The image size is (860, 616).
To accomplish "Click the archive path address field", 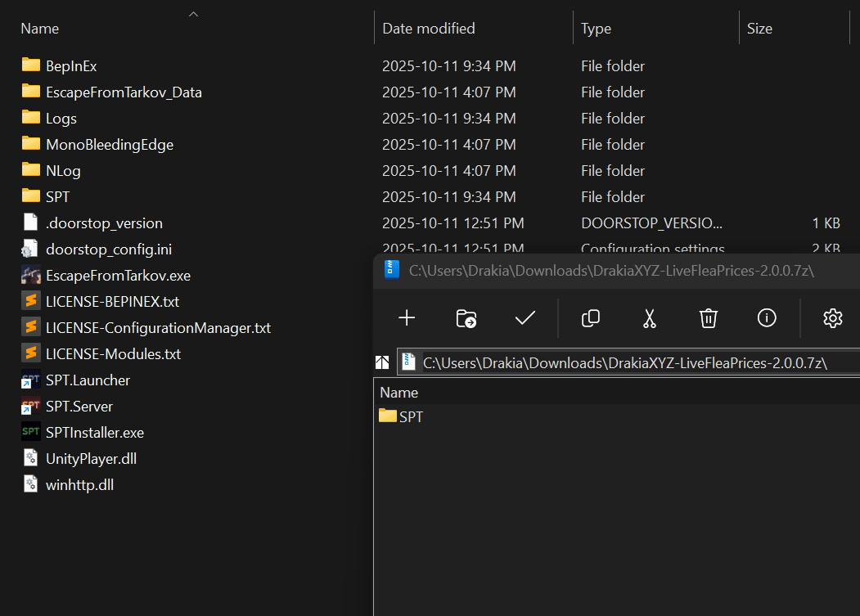I will pos(628,362).
